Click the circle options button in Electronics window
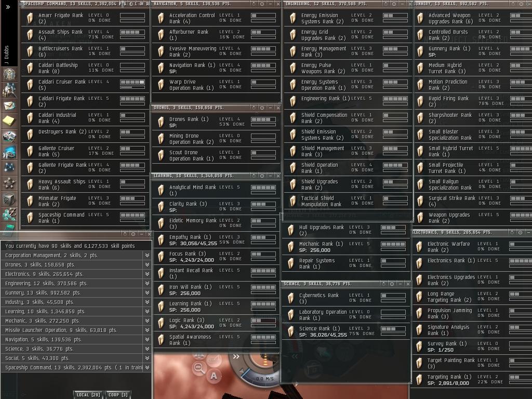Screen dimensions: 532x399 point(520,232)
